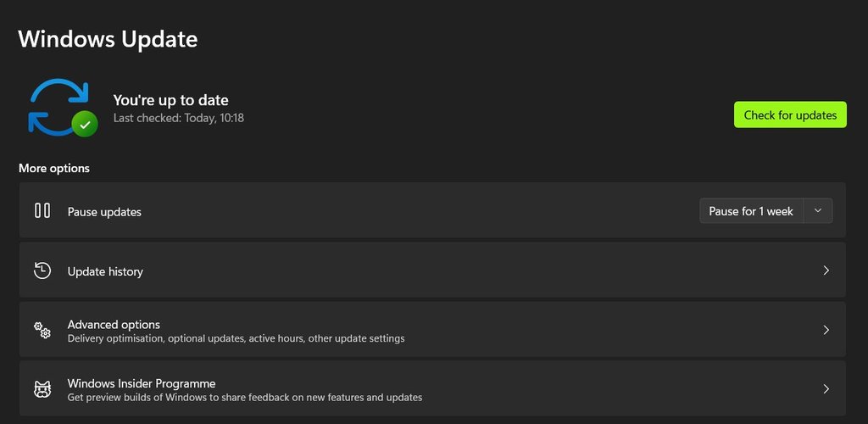Click the Windows Insider cat icon
The image size is (868, 424).
[42, 389]
